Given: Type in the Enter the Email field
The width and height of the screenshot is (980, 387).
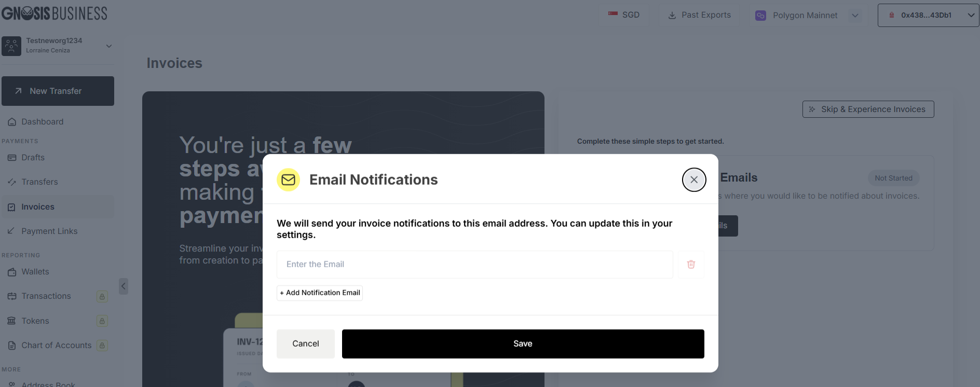Looking at the screenshot, I should tap(474, 265).
